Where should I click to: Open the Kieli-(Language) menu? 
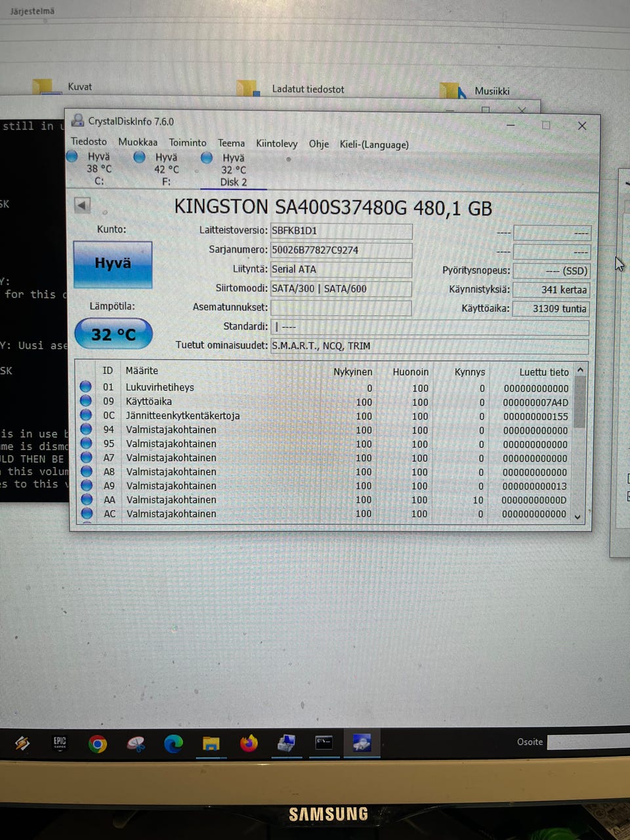(374, 144)
